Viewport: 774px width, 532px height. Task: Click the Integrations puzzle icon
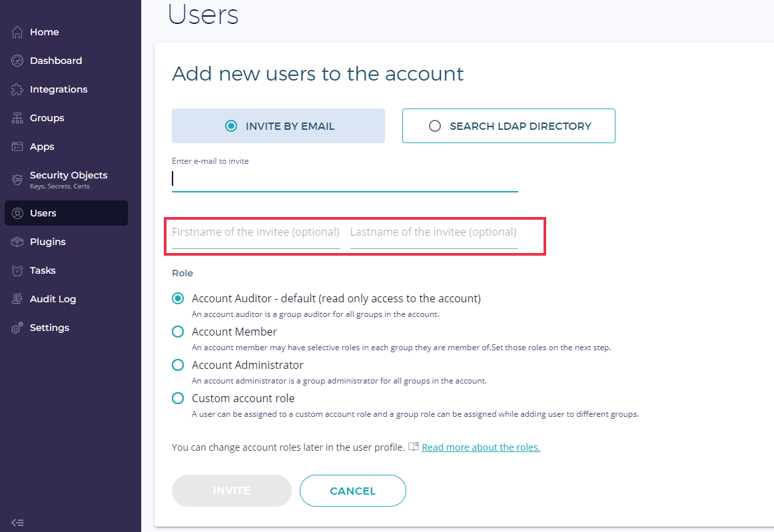click(x=17, y=89)
